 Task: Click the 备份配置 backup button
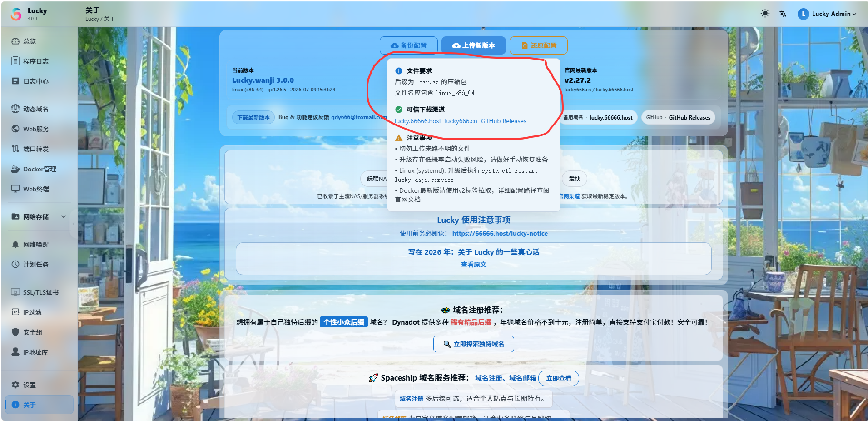409,45
